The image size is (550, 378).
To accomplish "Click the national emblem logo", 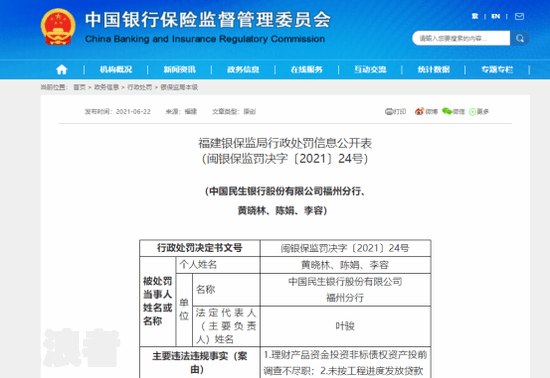I will (x=58, y=27).
